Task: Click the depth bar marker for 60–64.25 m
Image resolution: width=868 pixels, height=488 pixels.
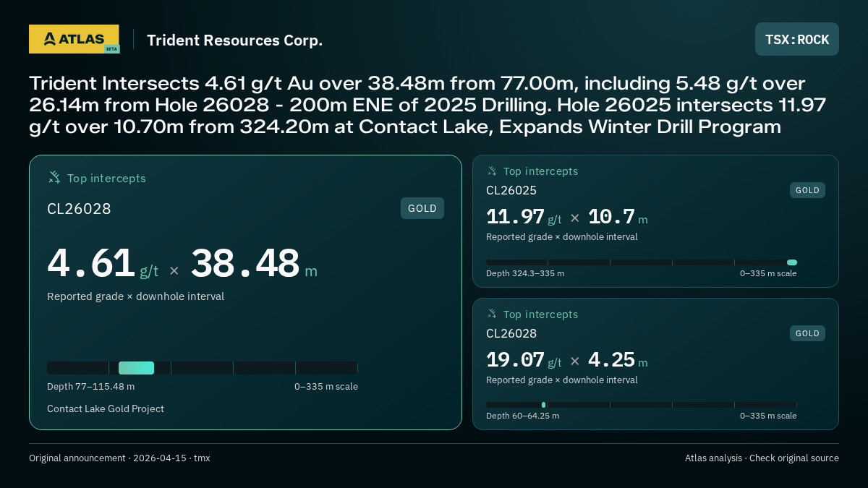Action: pos(543,405)
